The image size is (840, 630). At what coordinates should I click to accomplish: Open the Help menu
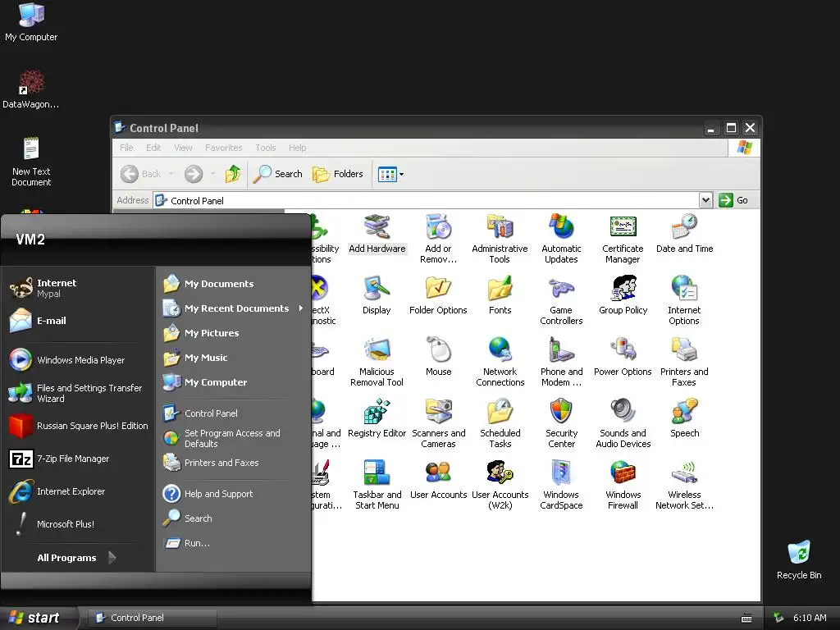pos(297,148)
